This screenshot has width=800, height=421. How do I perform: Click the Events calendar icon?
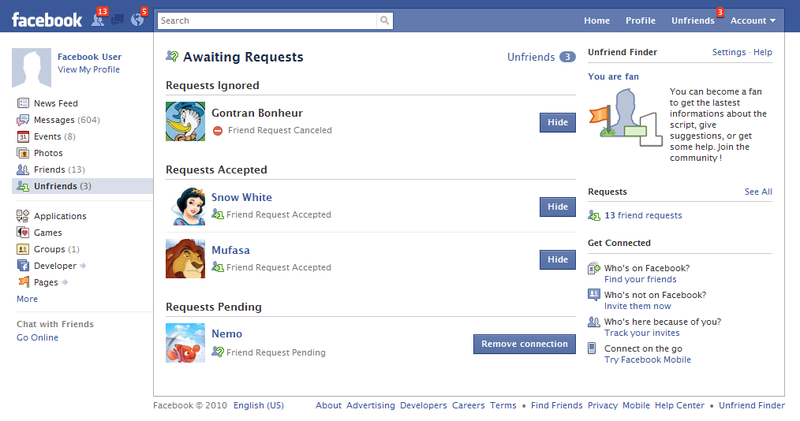click(23, 137)
